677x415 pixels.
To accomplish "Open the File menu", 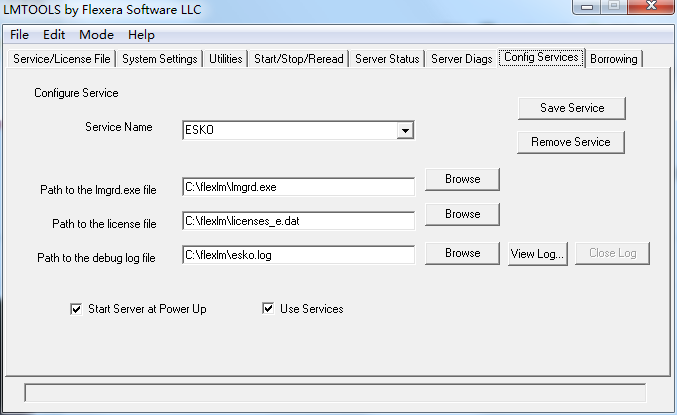I will (x=20, y=35).
